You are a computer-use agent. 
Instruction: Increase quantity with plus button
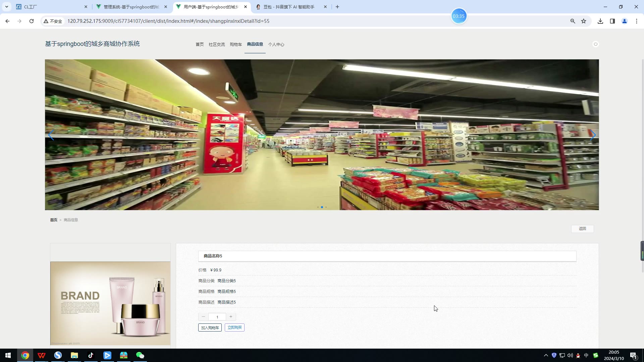click(231, 317)
